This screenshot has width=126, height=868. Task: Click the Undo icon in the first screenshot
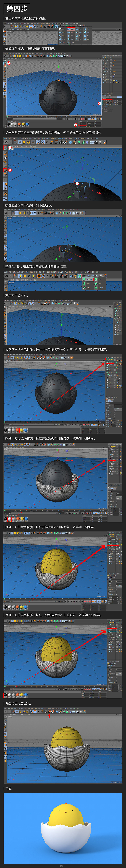click(x=5, y=27)
